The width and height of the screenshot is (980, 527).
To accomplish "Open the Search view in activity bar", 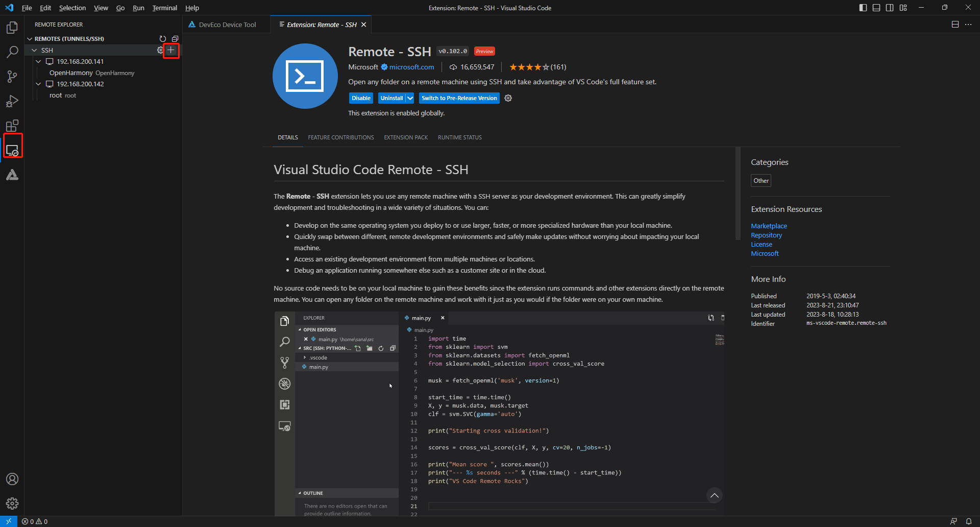I will 12,52.
